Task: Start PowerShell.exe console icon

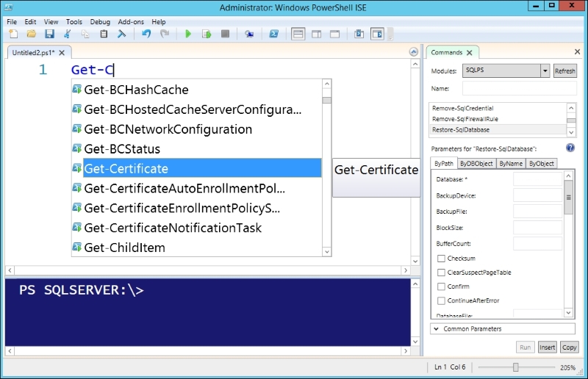Action: [273, 34]
